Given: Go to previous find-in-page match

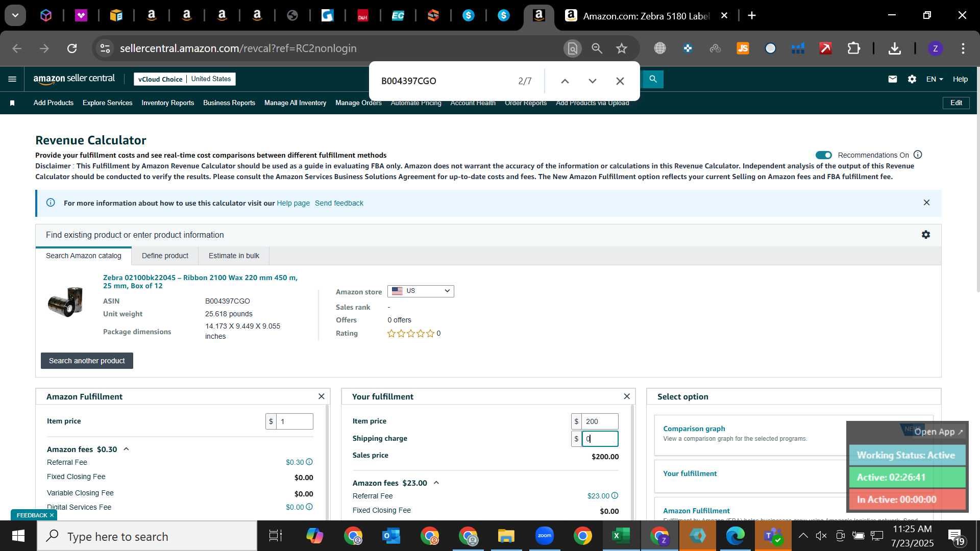Looking at the screenshot, I should pyautogui.click(x=565, y=81).
